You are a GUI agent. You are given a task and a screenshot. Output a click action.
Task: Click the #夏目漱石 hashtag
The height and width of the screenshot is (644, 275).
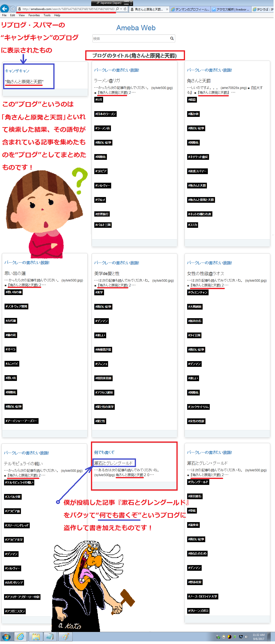(195, 496)
